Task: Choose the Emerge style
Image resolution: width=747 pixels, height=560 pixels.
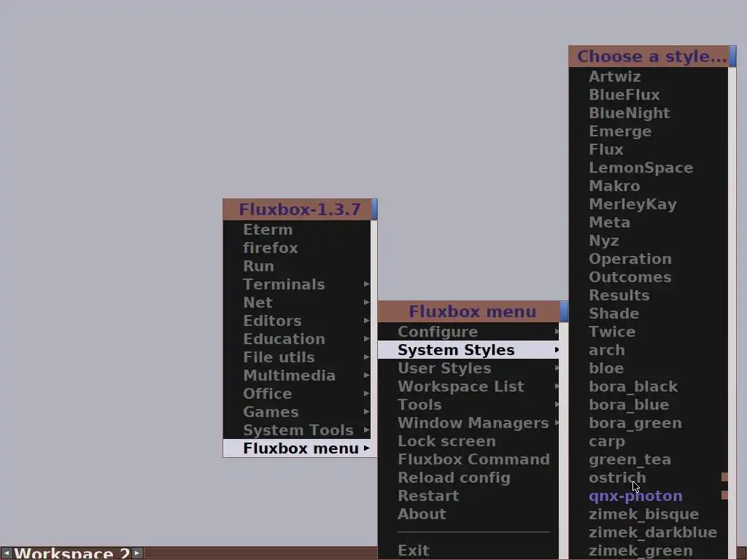Action: click(649, 131)
